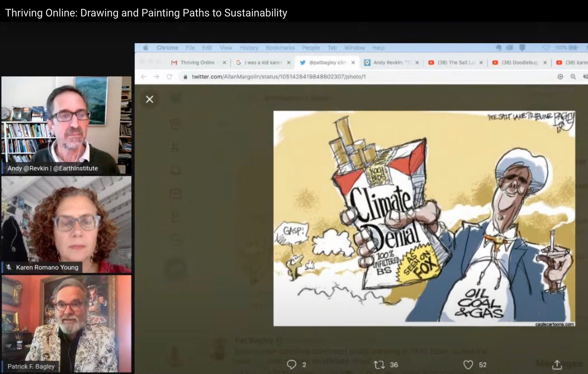588x374 pixels.
Task: Switch to the 'I was a kid karen' Google tab
Action: (x=263, y=62)
